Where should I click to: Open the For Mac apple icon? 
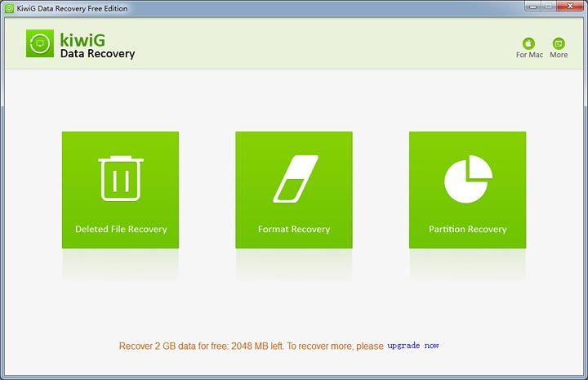(528, 43)
